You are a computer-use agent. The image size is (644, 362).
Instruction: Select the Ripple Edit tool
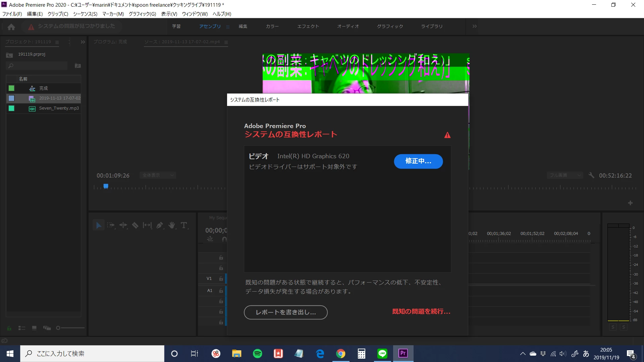point(123,225)
